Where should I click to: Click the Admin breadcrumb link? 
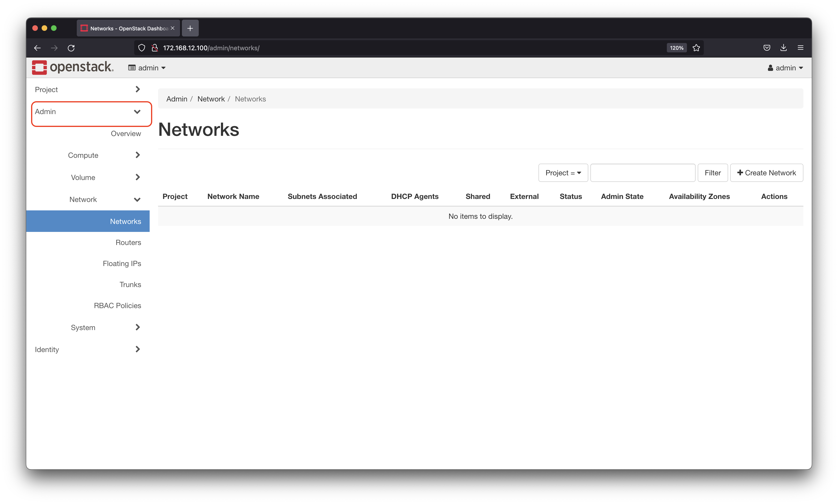coord(177,99)
